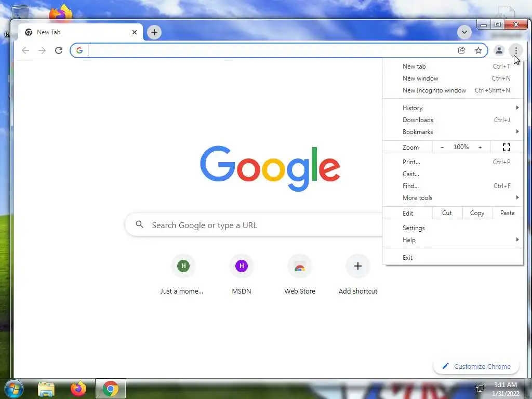Click Cut in the Edit row

[x=447, y=213]
